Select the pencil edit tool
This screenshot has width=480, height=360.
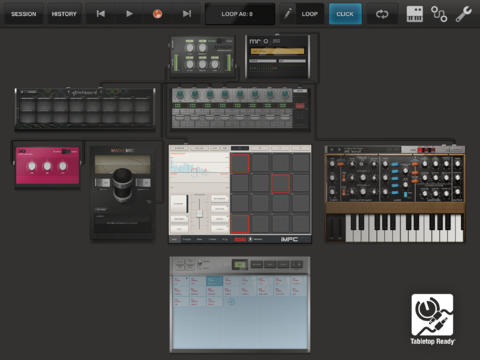(x=288, y=14)
